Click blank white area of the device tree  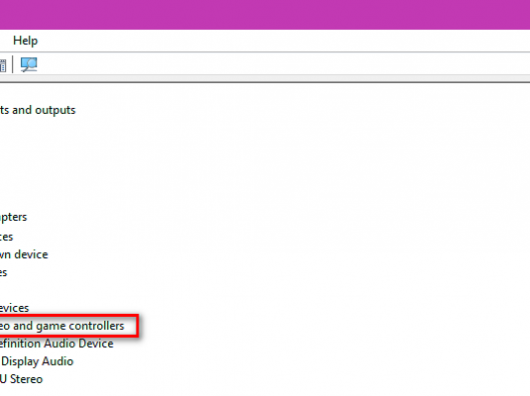point(304,220)
